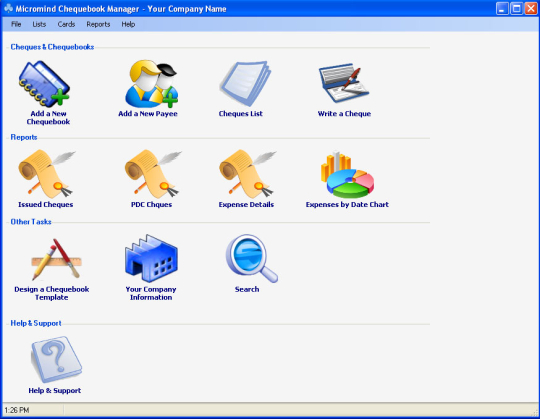540x419 pixels.
Task: Open the Your Company Information factory icon
Action: pos(152,258)
